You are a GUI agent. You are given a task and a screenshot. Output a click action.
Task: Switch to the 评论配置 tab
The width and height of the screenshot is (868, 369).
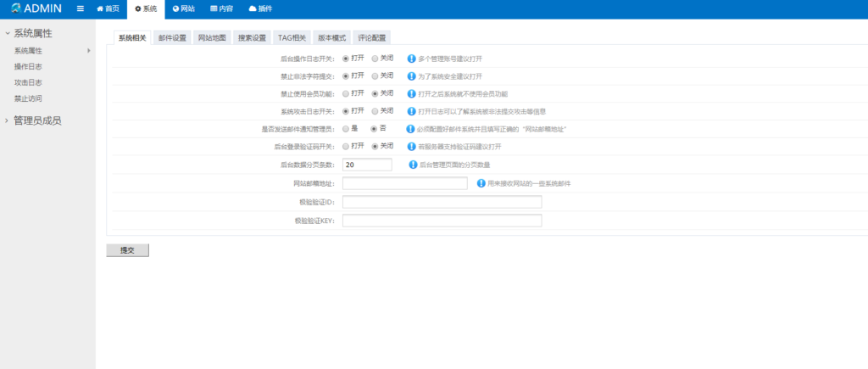(x=371, y=38)
